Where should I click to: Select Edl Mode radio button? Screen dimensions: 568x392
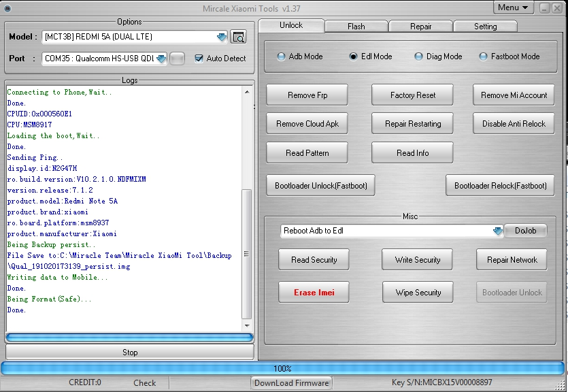tap(353, 56)
